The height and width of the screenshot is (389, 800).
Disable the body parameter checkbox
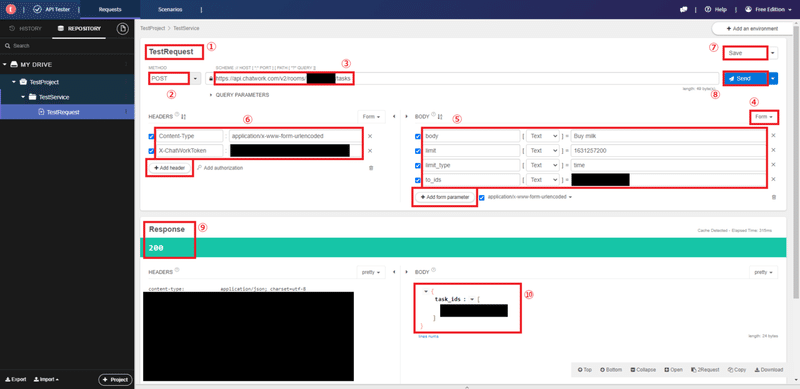point(418,136)
